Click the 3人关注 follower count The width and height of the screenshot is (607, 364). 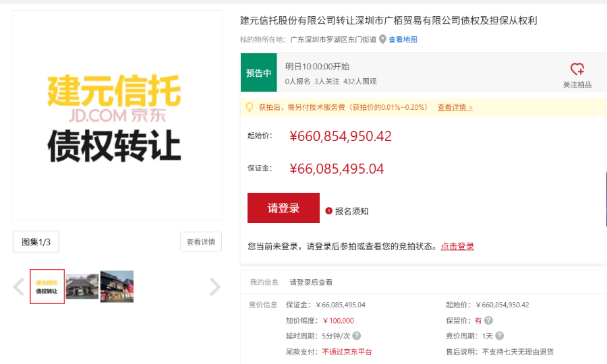(326, 82)
